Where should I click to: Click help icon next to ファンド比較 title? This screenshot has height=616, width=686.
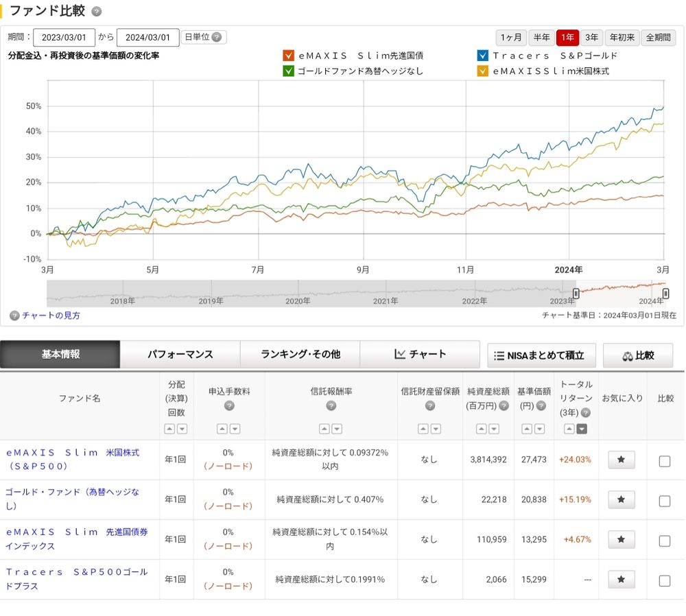[97, 12]
